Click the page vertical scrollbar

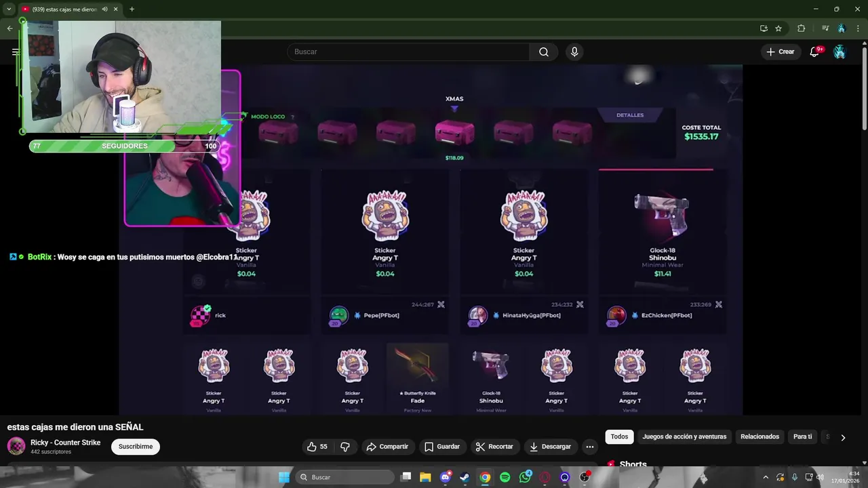click(x=864, y=88)
